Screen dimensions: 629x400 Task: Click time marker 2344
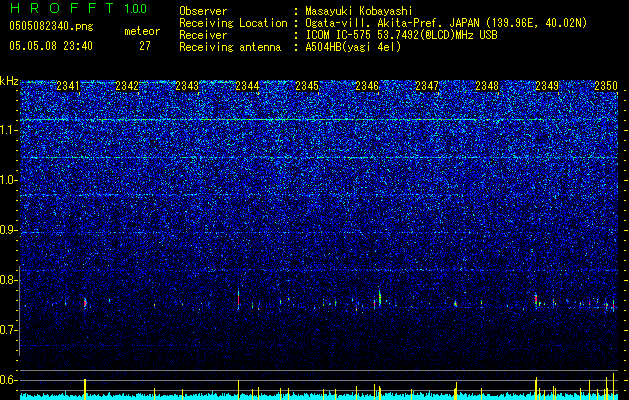click(x=247, y=86)
